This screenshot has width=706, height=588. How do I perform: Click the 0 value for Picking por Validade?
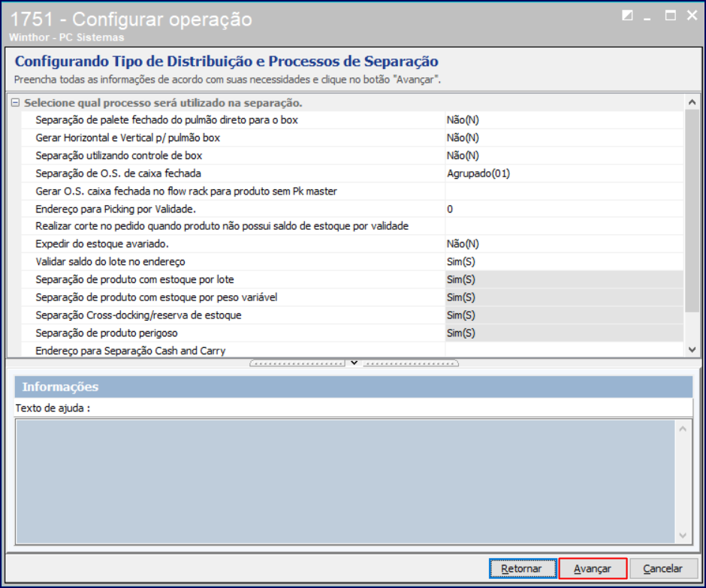click(x=564, y=209)
